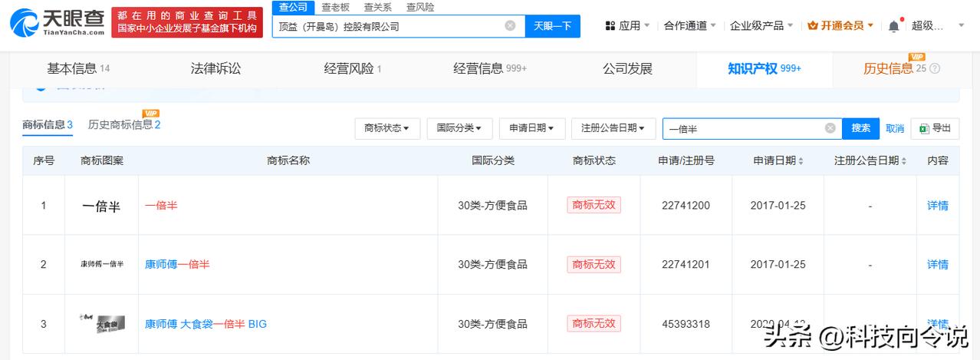Image resolution: width=980 pixels, height=360 pixels.
Task: View 详情 for trademark 22741200
Action: point(938,206)
